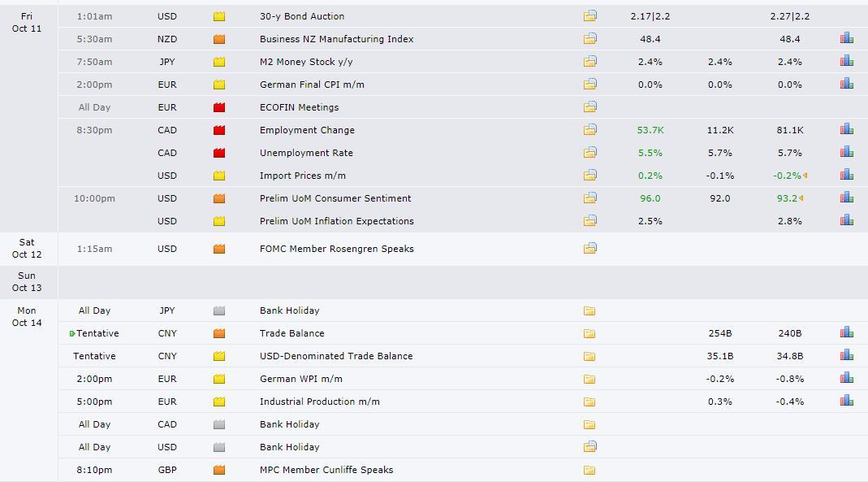Viewport: 868px width, 482px height.
Task: Click orange impact icon for MPC Member Cunliffe Speaks
Action: [219, 470]
